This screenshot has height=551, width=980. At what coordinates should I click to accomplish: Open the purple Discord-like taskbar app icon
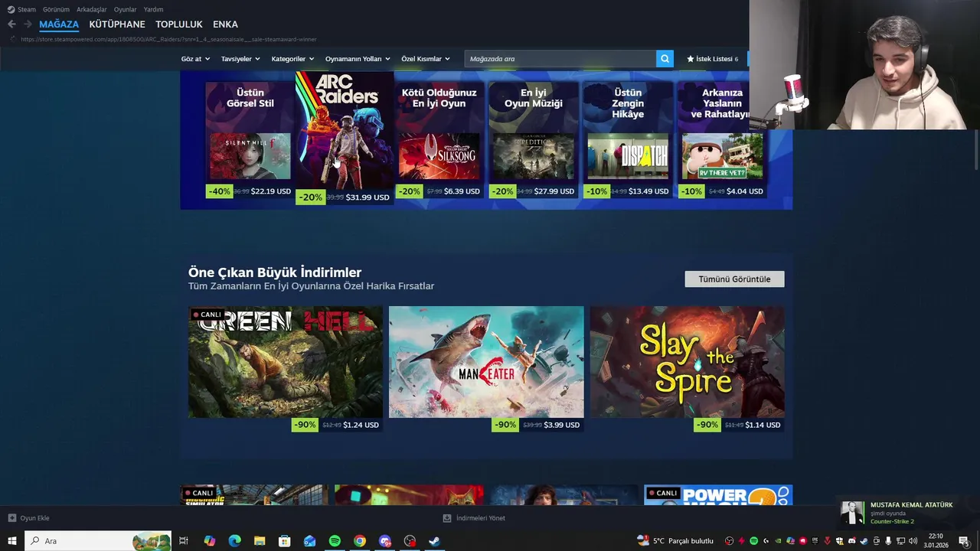click(384, 541)
